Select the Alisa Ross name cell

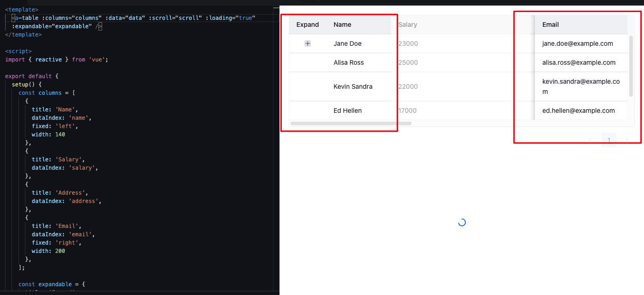click(x=358, y=62)
